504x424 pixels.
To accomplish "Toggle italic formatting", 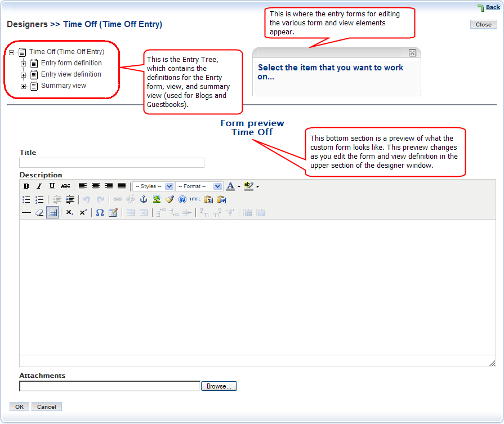I will [39, 186].
